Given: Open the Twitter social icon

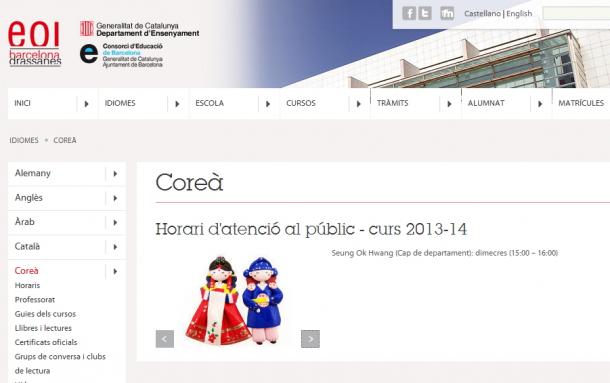Looking at the screenshot, I should click(x=425, y=13).
